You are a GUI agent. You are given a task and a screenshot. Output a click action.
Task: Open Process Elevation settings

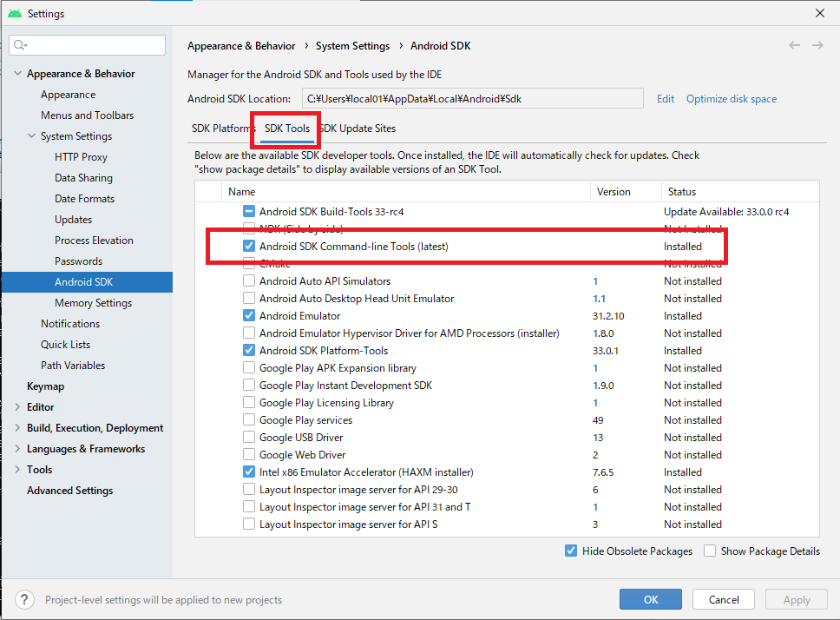pos(94,241)
